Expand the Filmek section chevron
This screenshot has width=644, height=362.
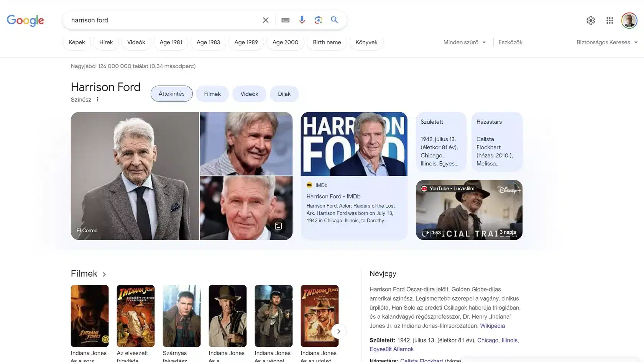point(104,274)
